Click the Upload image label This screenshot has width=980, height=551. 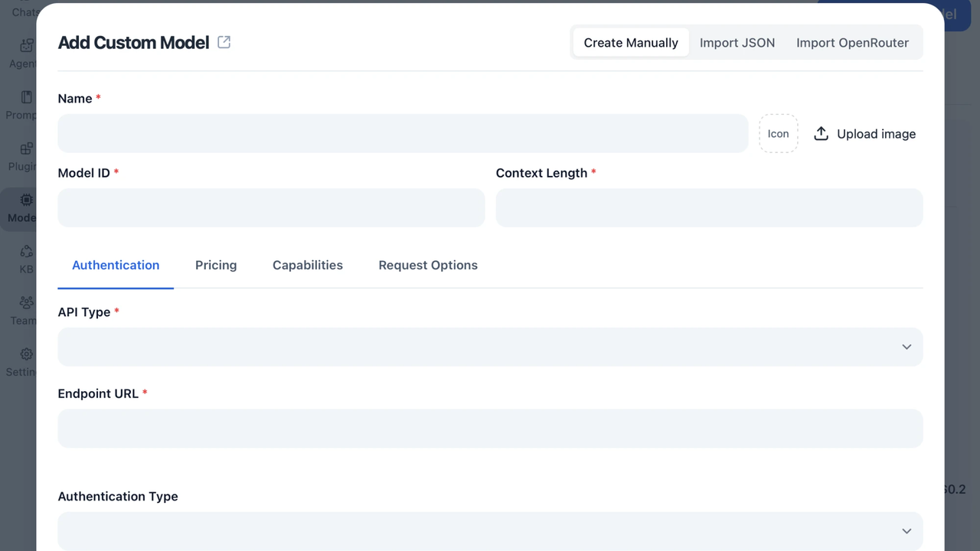coord(877,134)
